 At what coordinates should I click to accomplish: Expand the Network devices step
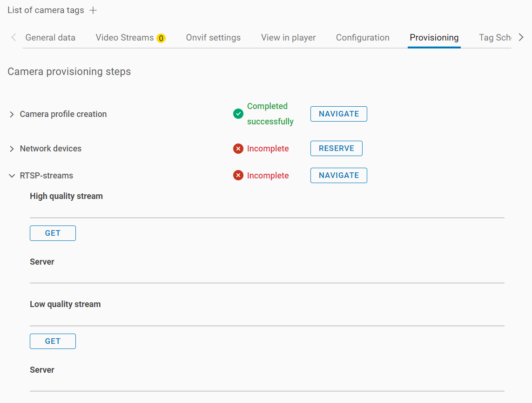[12, 149]
